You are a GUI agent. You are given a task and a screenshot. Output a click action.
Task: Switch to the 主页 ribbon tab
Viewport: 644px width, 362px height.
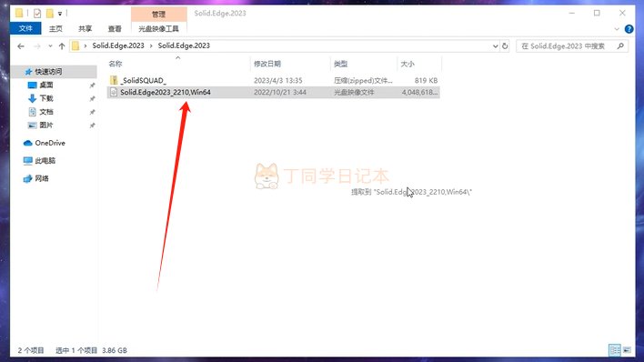tap(55, 28)
